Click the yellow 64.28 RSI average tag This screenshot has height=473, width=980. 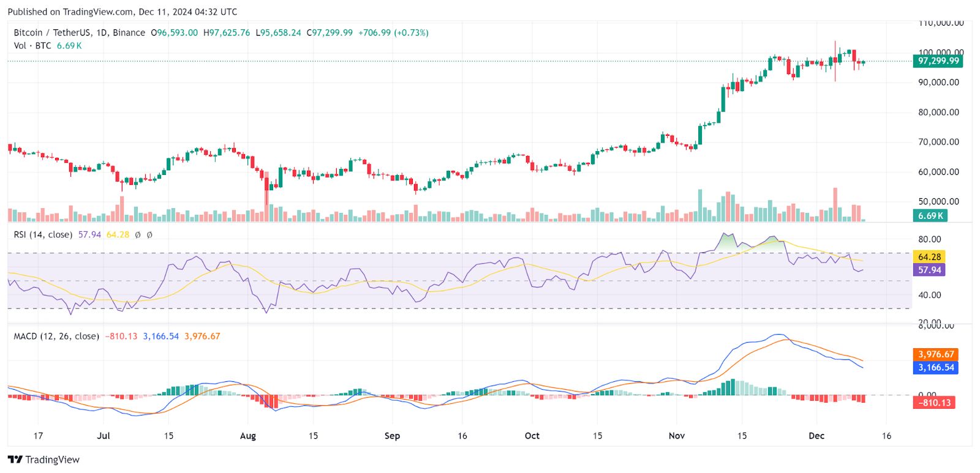[929, 257]
